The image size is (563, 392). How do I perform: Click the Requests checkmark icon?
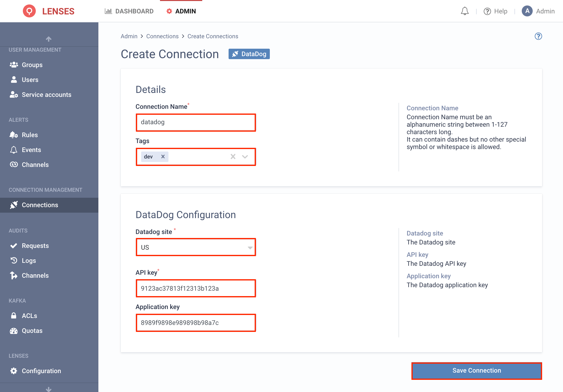14,246
